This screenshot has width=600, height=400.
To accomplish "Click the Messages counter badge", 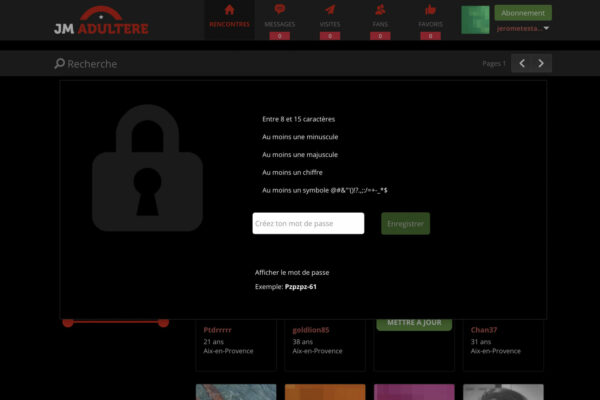I will tap(280, 36).
